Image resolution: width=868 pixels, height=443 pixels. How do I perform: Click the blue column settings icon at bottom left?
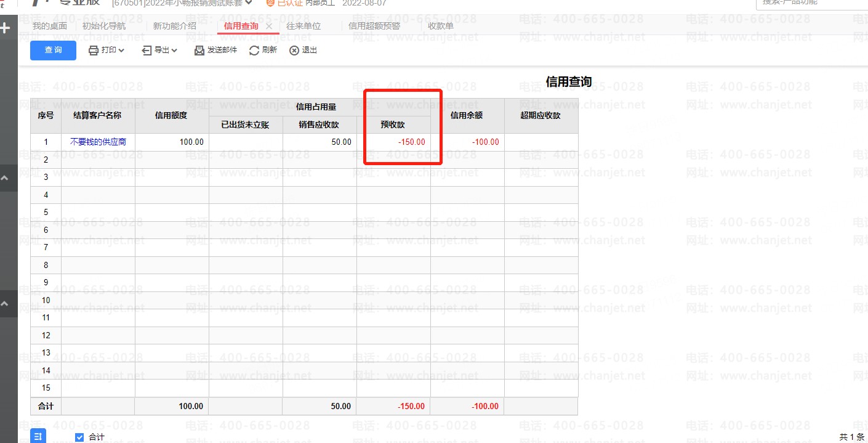[38, 437]
